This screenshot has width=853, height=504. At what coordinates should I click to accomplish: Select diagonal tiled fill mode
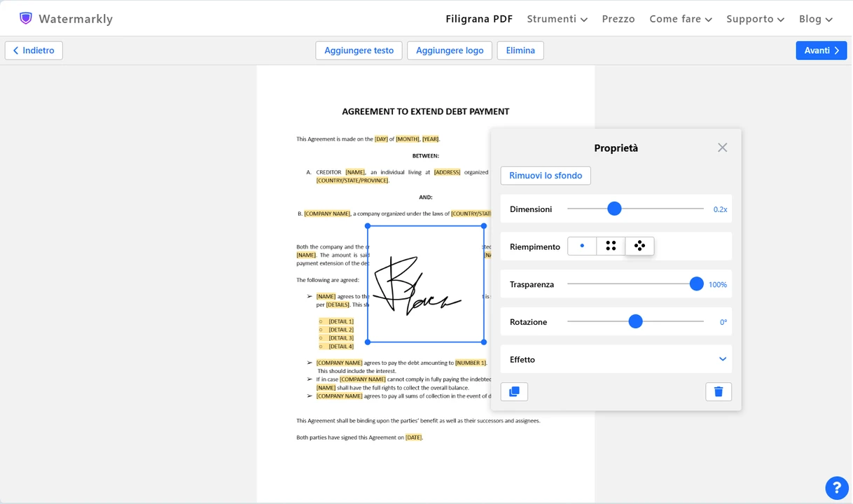point(639,246)
